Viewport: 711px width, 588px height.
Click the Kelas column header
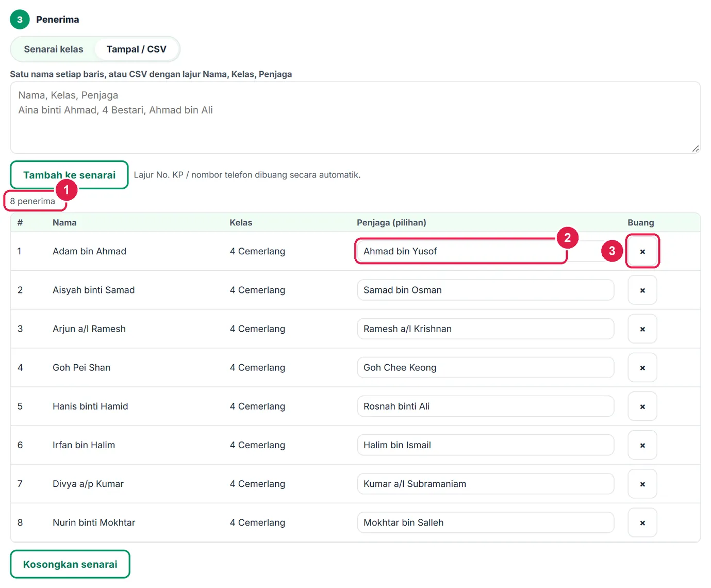point(241,222)
